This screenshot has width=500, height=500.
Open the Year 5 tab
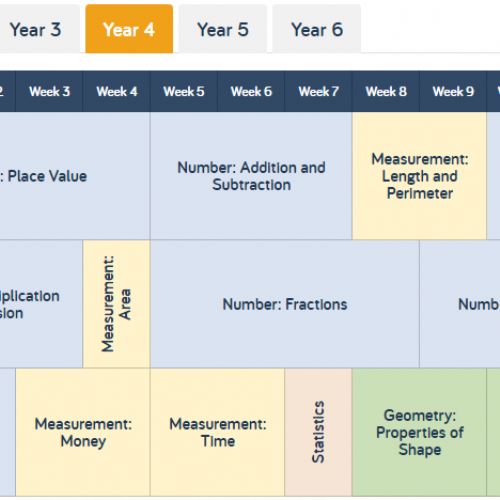click(x=223, y=29)
